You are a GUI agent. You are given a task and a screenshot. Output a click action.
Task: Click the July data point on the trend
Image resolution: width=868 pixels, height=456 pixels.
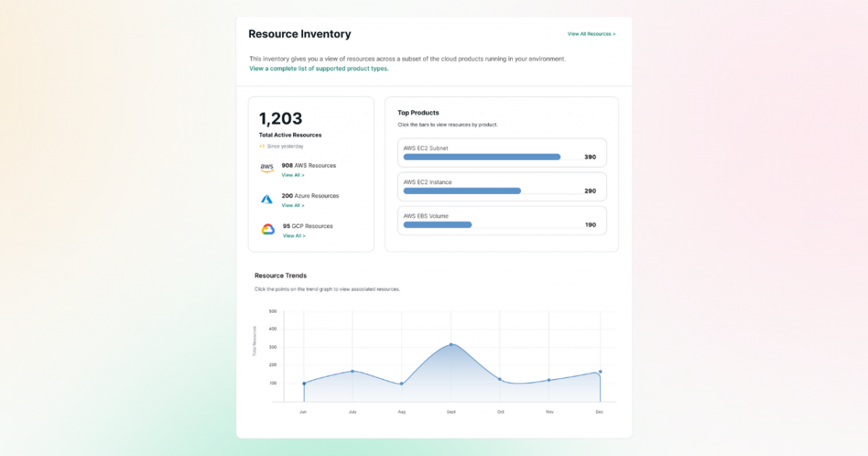point(352,371)
